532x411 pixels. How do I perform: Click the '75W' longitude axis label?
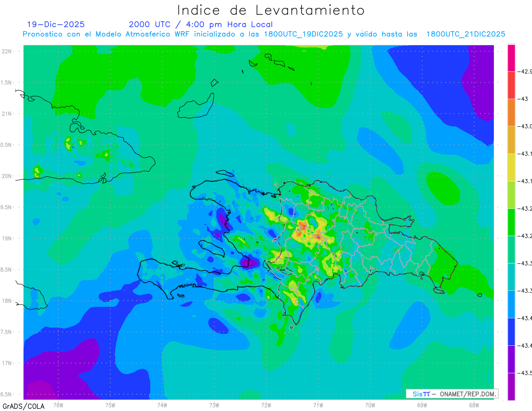coord(110,405)
